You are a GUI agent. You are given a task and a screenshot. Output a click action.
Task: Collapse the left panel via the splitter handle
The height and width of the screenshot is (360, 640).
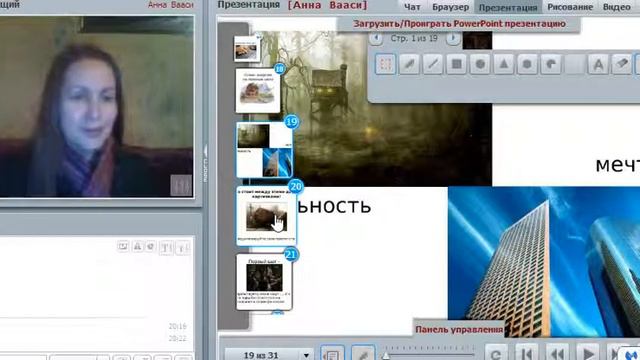[x=205, y=163]
